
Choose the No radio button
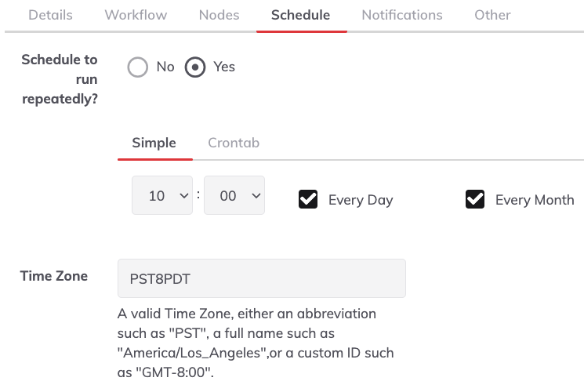(138, 67)
